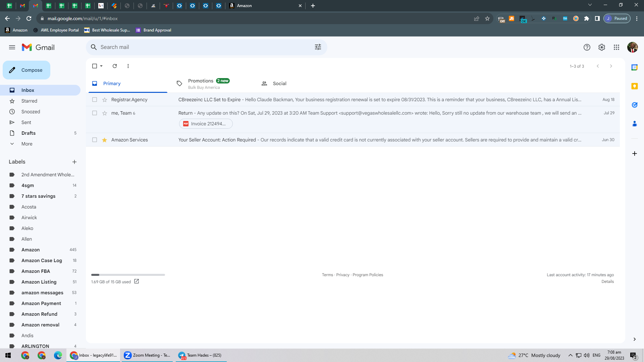Open the More options three-dot menu in the mail toolbar
This screenshot has width=644, height=362.
pos(128,66)
